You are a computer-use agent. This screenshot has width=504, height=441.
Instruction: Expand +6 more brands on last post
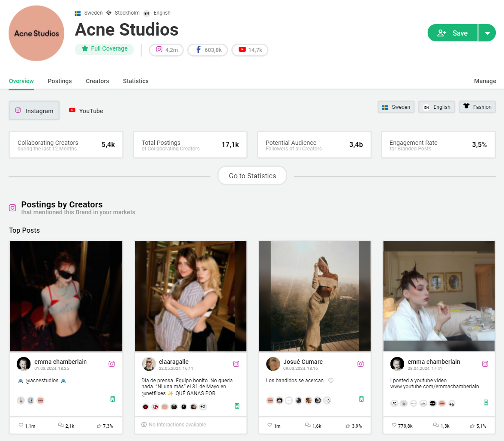click(x=451, y=404)
